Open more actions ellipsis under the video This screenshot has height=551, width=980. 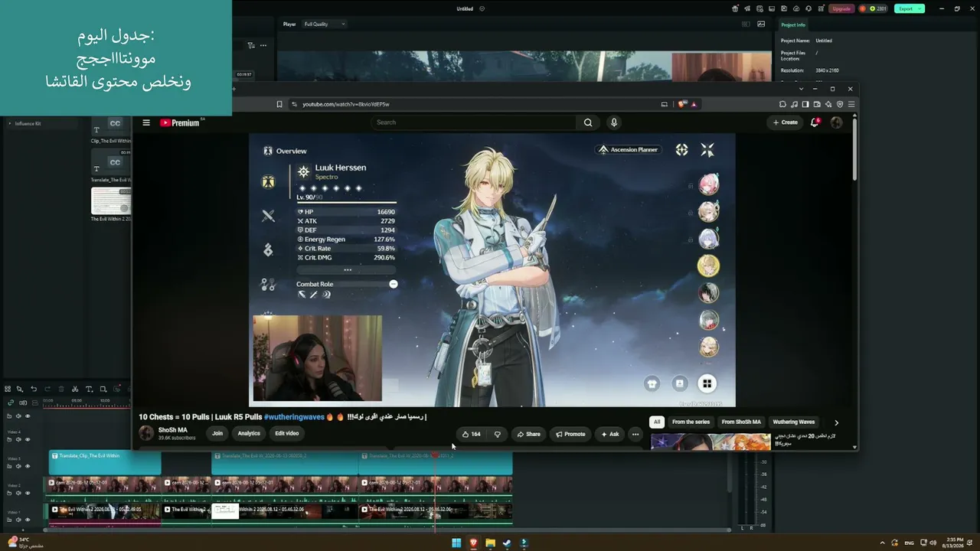pos(635,434)
